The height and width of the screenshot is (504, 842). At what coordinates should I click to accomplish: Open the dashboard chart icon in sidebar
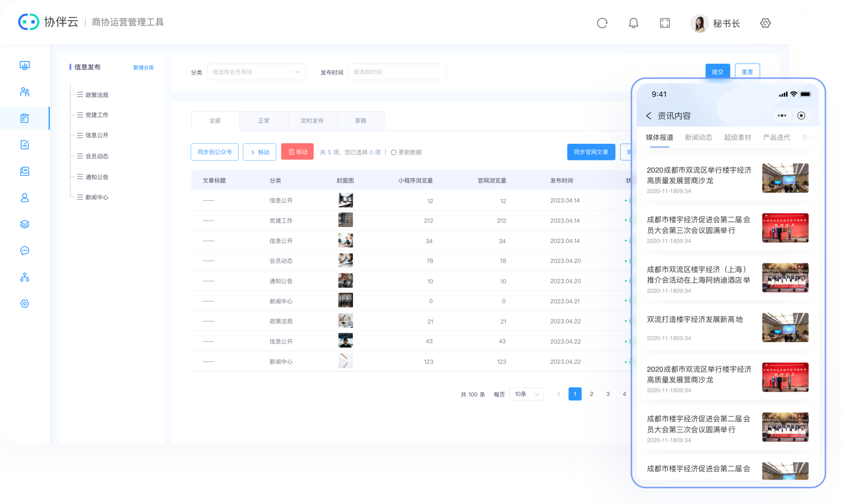[25, 65]
